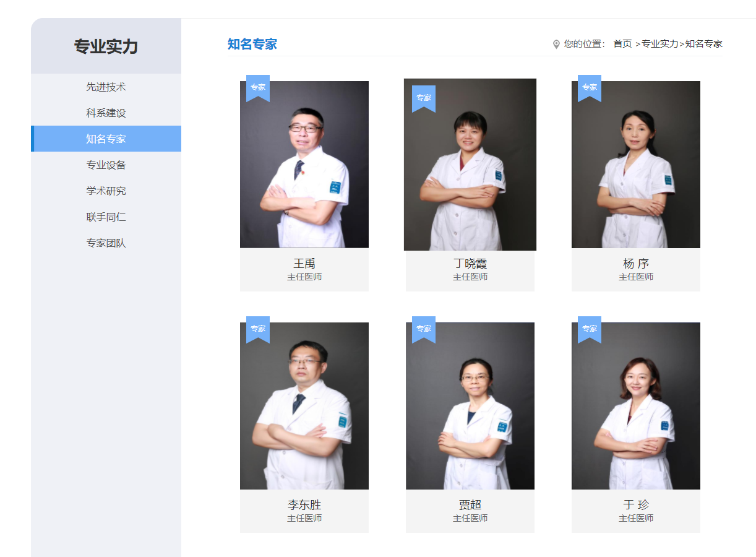Select the highlighted 知名专家 sidebar item
Viewport: 756px width, 557px height.
(x=106, y=139)
